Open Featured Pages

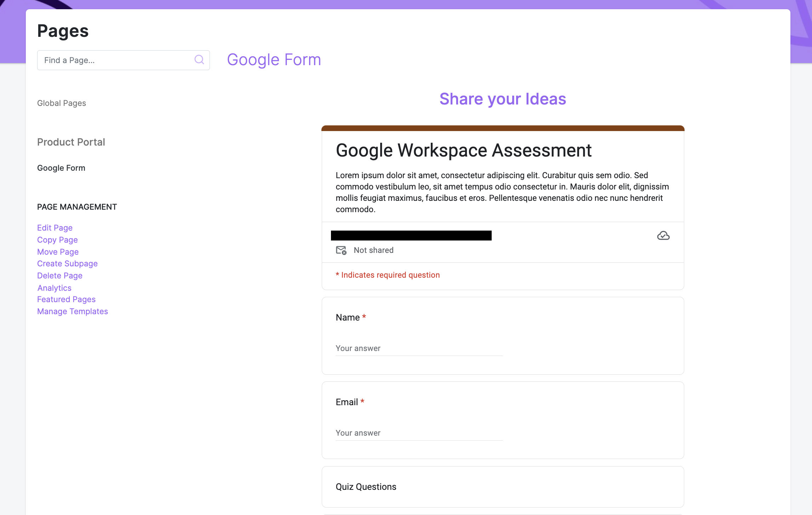point(66,299)
